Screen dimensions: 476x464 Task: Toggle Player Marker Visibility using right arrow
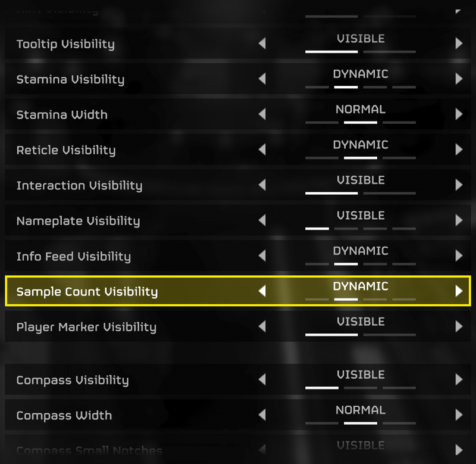(x=459, y=326)
